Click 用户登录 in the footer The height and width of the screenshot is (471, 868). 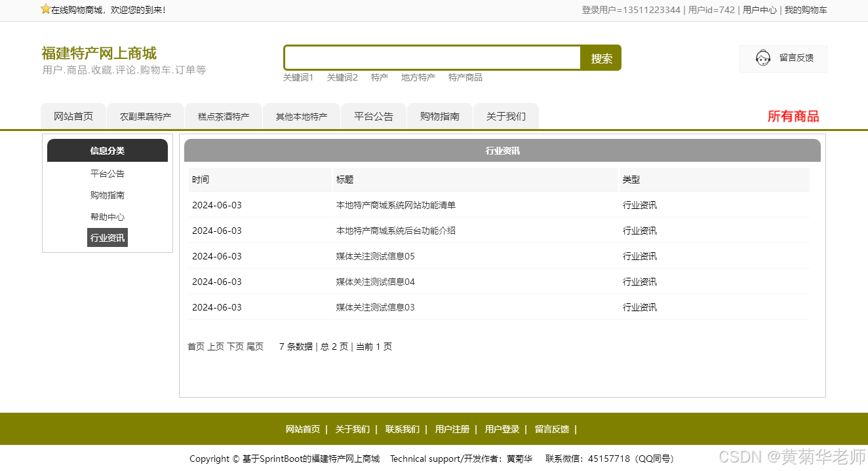pos(502,429)
